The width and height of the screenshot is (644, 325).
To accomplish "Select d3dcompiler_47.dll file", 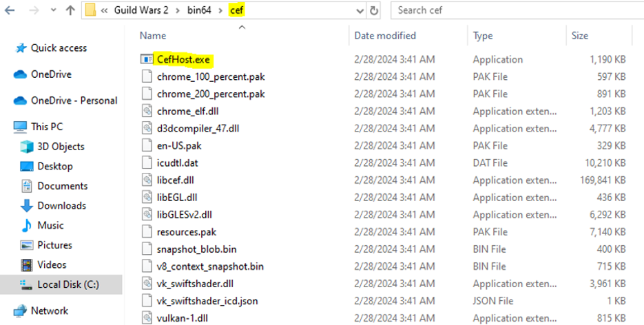I will click(x=198, y=129).
